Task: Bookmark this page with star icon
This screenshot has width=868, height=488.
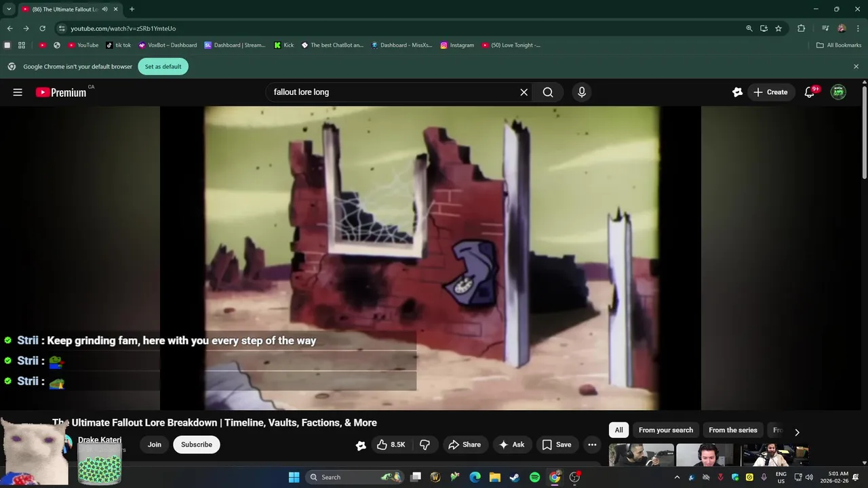Action: pos(778,28)
